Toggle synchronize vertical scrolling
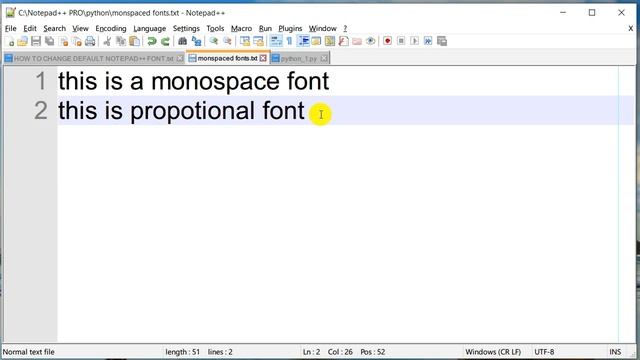The width and height of the screenshot is (640, 360). 245,41
